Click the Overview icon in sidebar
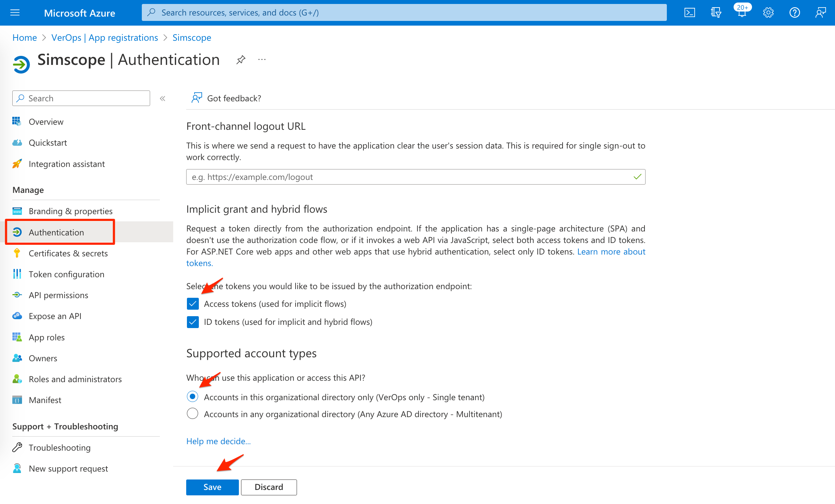Viewport: 835px width, 504px height. 17,121
